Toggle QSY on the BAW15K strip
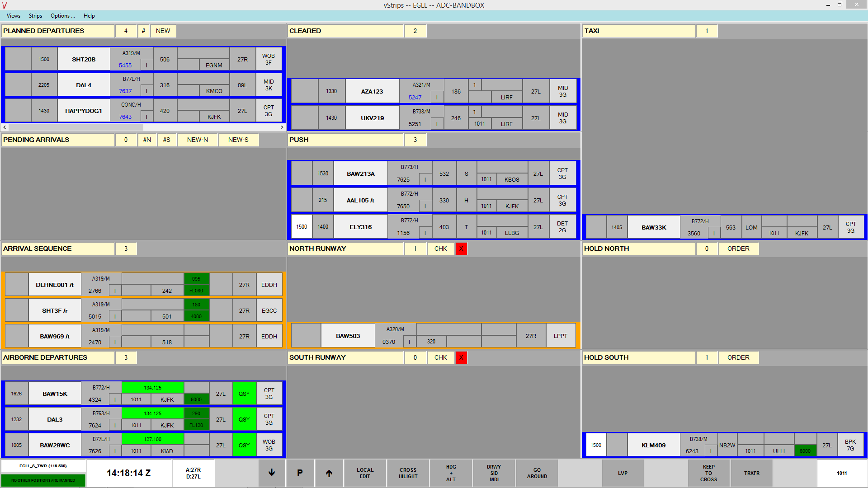868x488 pixels. [244, 394]
